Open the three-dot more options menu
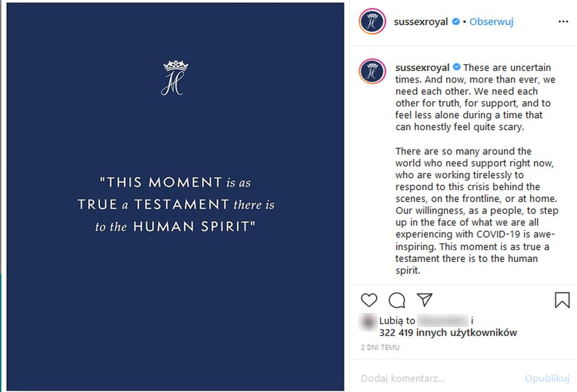 [x=563, y=22]
